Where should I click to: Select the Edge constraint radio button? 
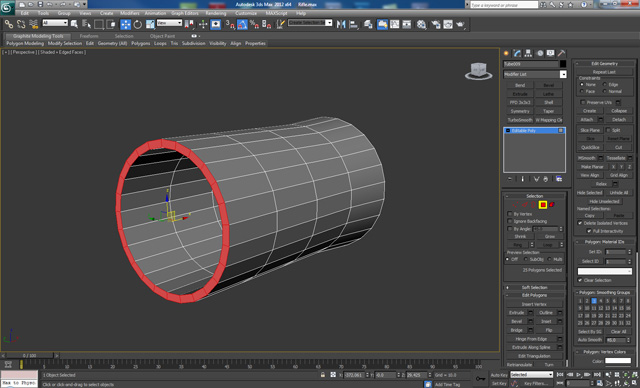pyautogui.click(x=605, y=84)
